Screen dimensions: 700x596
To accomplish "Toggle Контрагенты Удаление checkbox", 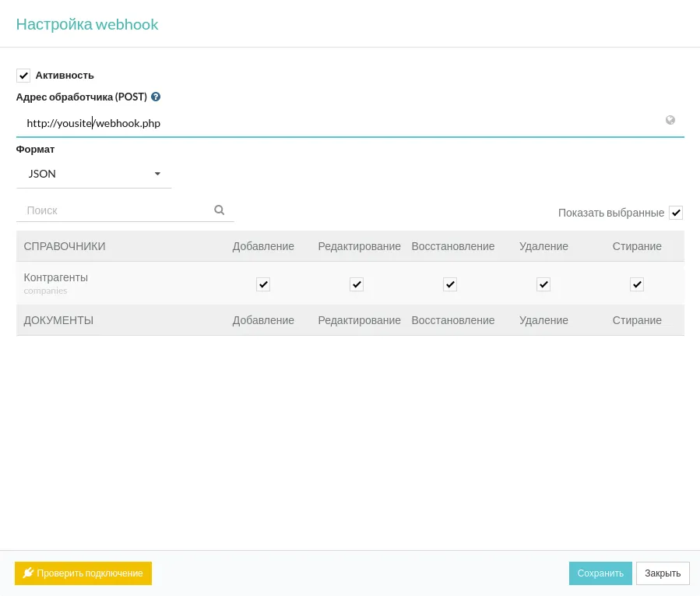I will point(543,284).
